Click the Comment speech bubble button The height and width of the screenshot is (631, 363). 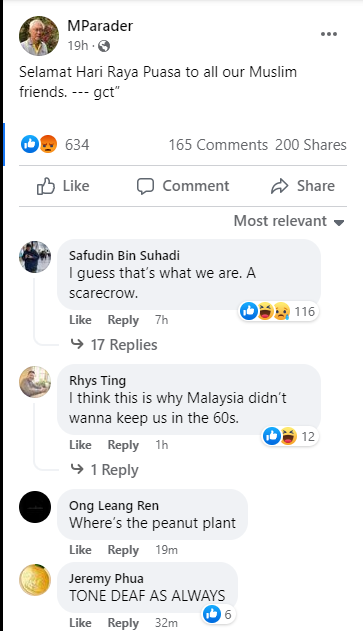point(183,186)
